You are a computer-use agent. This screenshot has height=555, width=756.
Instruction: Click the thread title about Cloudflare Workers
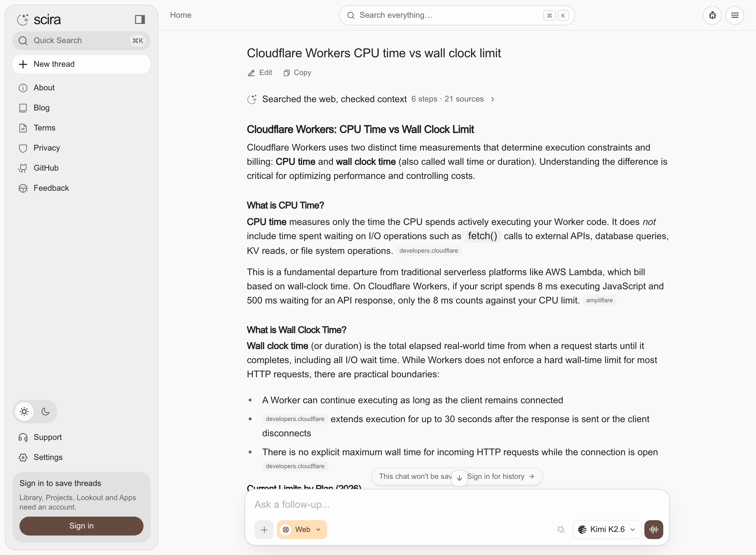click(374, 53)
